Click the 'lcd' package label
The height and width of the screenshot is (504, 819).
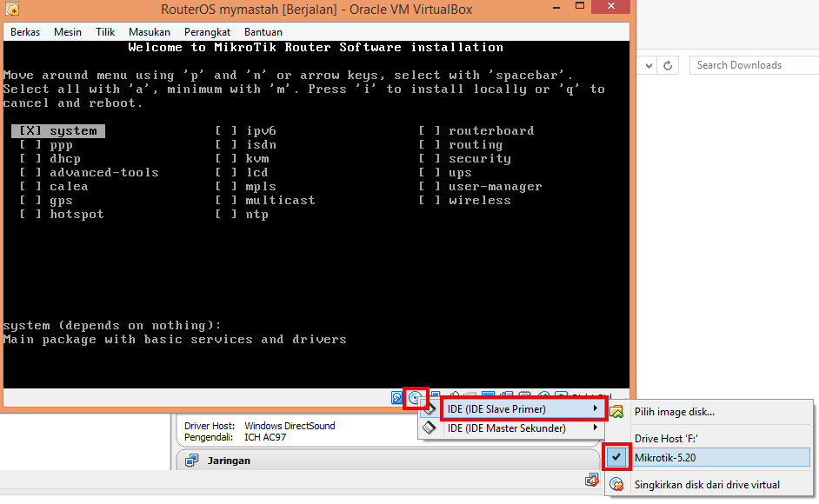[x=257, y=172]
